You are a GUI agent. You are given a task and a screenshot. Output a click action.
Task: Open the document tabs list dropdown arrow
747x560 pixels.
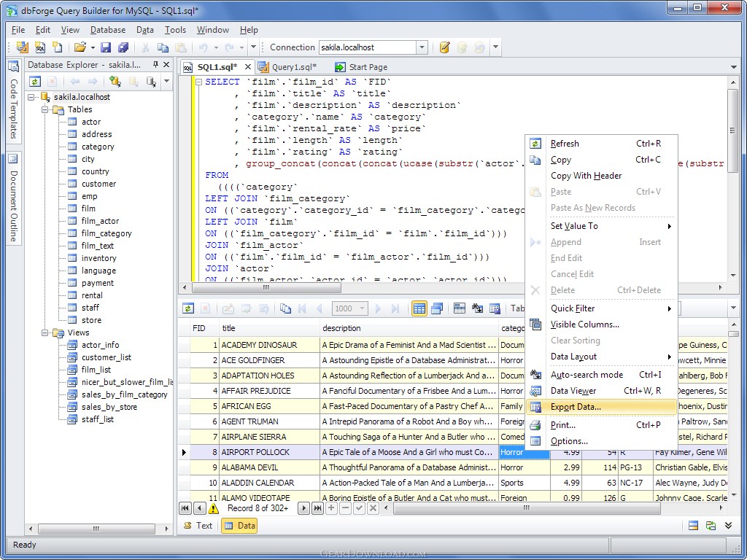(x=734, y=67)
